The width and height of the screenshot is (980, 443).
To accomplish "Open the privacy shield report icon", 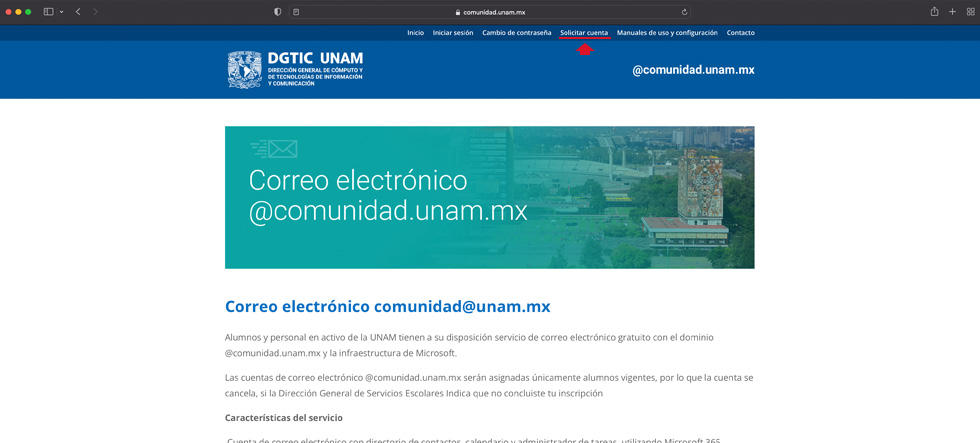I will tap(278, 12).
